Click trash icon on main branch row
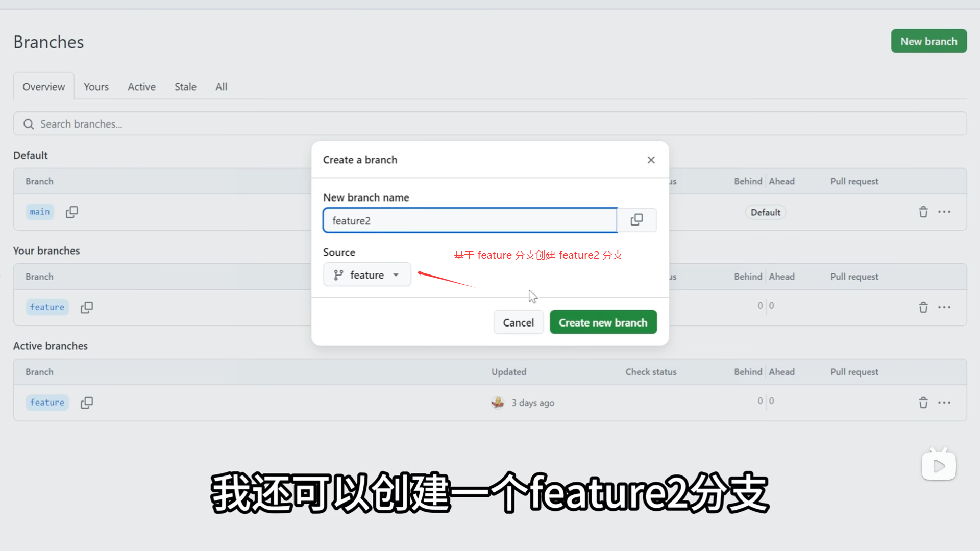Screen dimensions: 980x551 [923, 212]
